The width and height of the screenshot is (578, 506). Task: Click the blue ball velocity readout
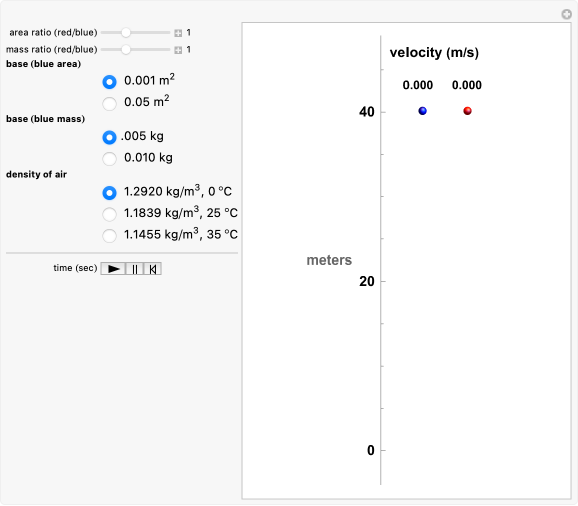coord(418,85)
